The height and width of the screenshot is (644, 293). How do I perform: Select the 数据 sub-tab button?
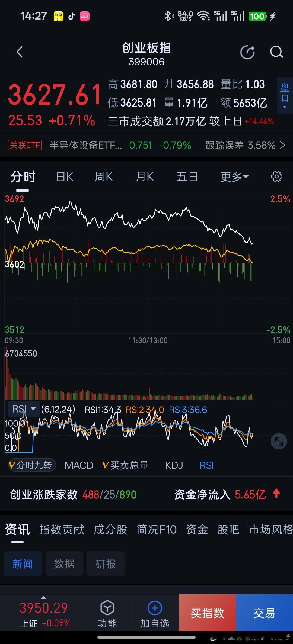click(64, 563)
